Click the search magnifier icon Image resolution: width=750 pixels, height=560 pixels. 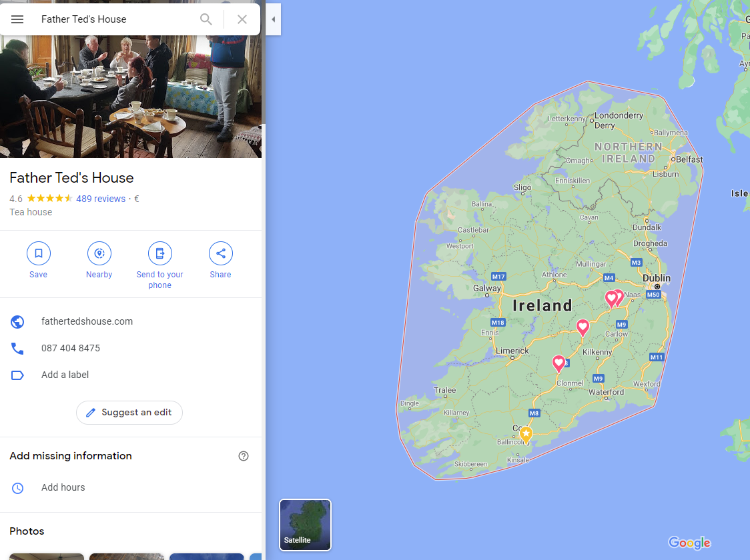[206, 19]
